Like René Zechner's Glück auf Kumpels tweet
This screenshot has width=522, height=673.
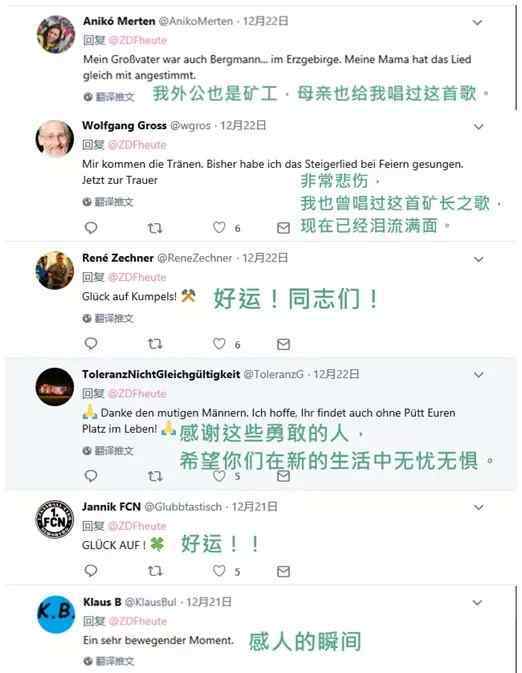click(x=219, y=344)
